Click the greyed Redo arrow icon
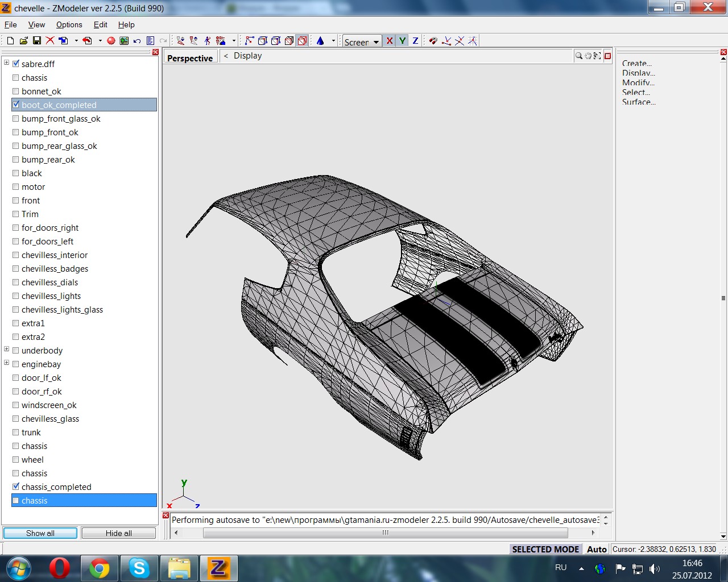728x582 pixels. (163, 40)
